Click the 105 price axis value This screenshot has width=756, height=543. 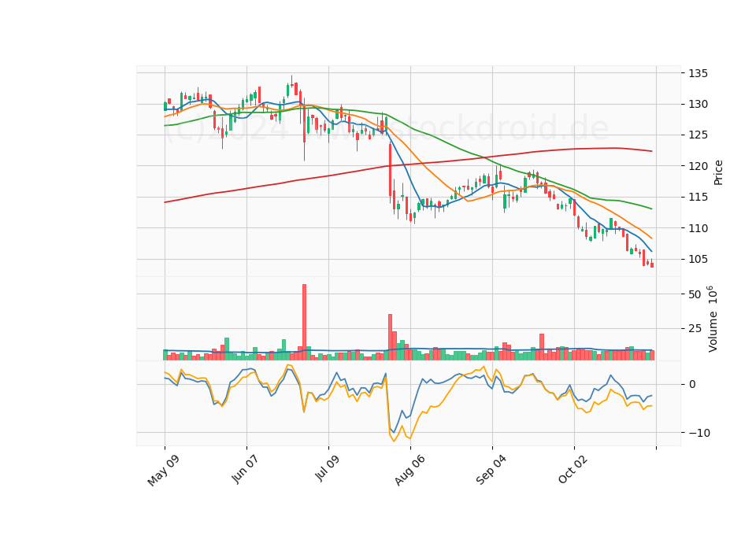tap(699, 259)
